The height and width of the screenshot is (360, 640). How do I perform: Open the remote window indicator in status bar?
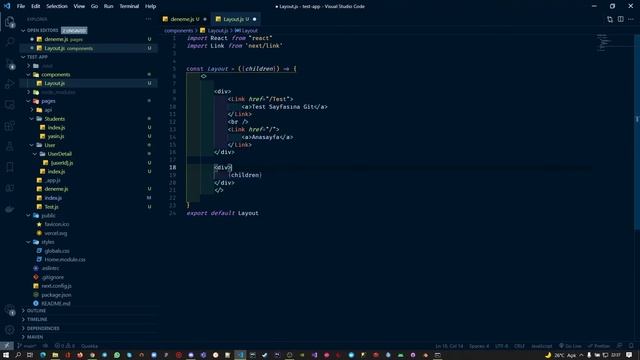pyautogui.click(x=7, y=346)
